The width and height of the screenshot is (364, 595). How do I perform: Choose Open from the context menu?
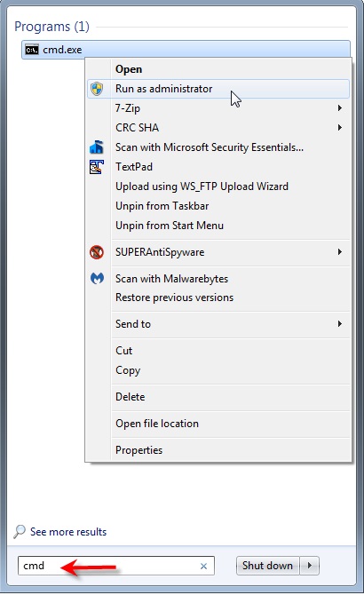click(x=129, y=69)
